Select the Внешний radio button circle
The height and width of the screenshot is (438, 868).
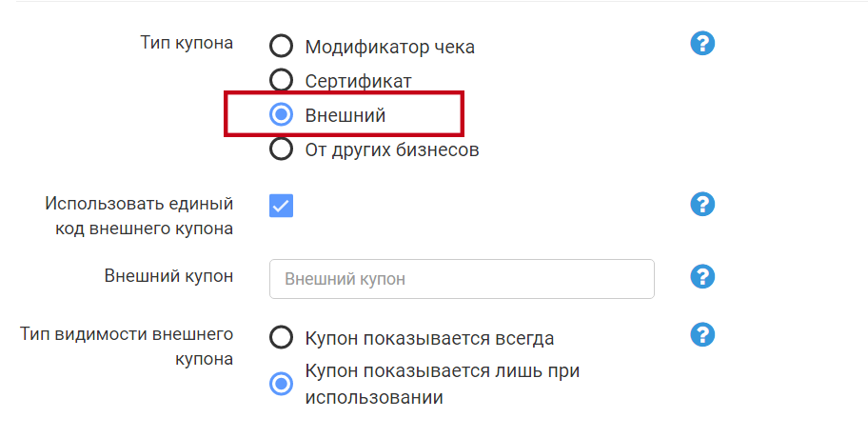(x=281, y=115)
